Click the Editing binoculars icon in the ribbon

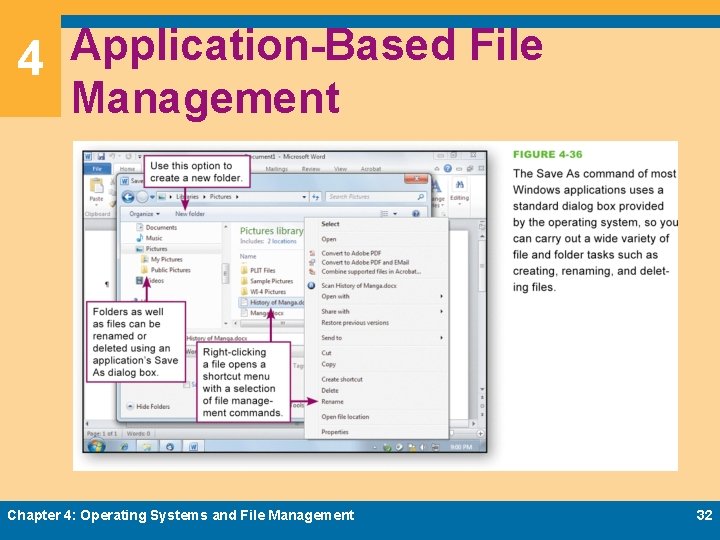[459, 185]
